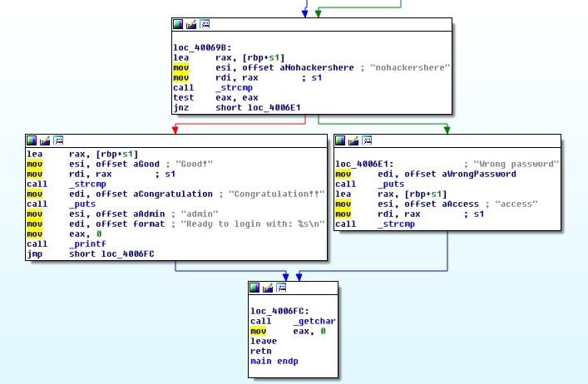Screen dimensions: 588x384
Task: Click the group nodes icon in the printf block header
Action: click(58, 140)
